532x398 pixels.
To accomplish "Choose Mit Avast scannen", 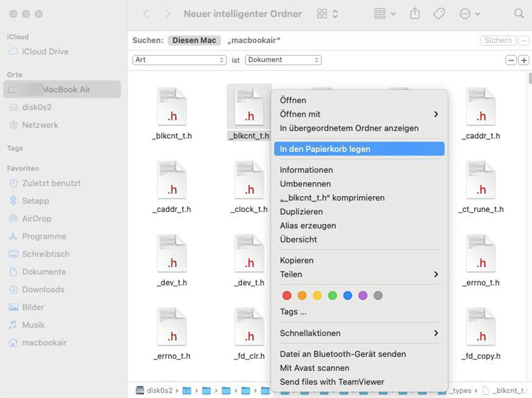I will pyautogui.click(x=359, y=368).
